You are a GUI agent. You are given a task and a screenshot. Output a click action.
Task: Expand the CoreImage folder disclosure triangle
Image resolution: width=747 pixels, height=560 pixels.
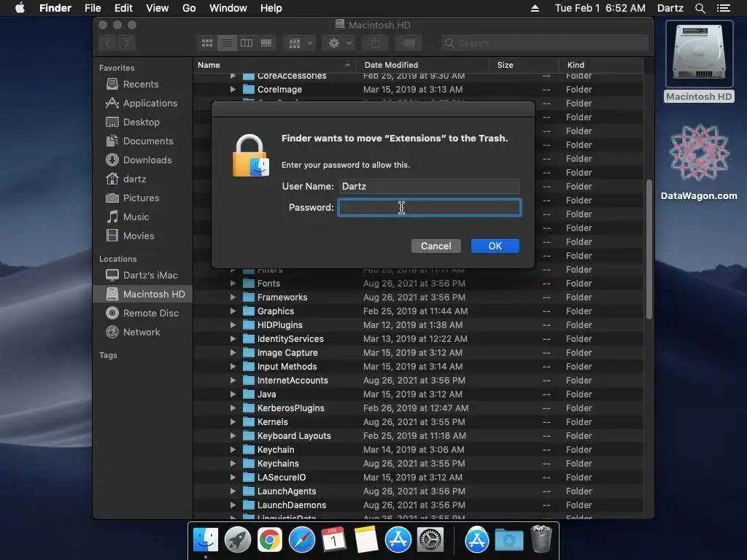click(x=233, y=89)
